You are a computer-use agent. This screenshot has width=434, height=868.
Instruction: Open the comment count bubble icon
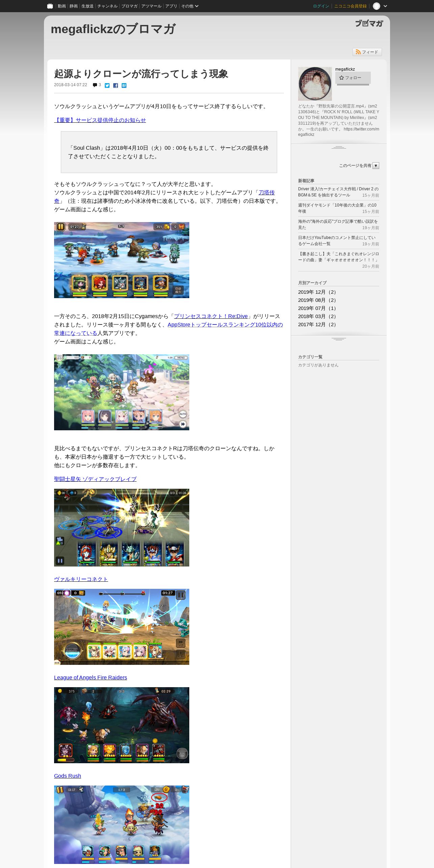tap(95, 85)
